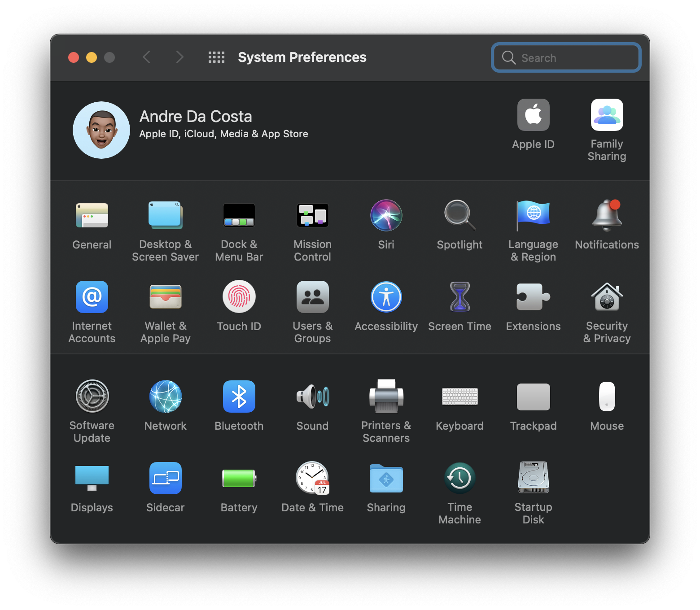
Task: Open Apple ID settings icon
Action: (534, 115)
